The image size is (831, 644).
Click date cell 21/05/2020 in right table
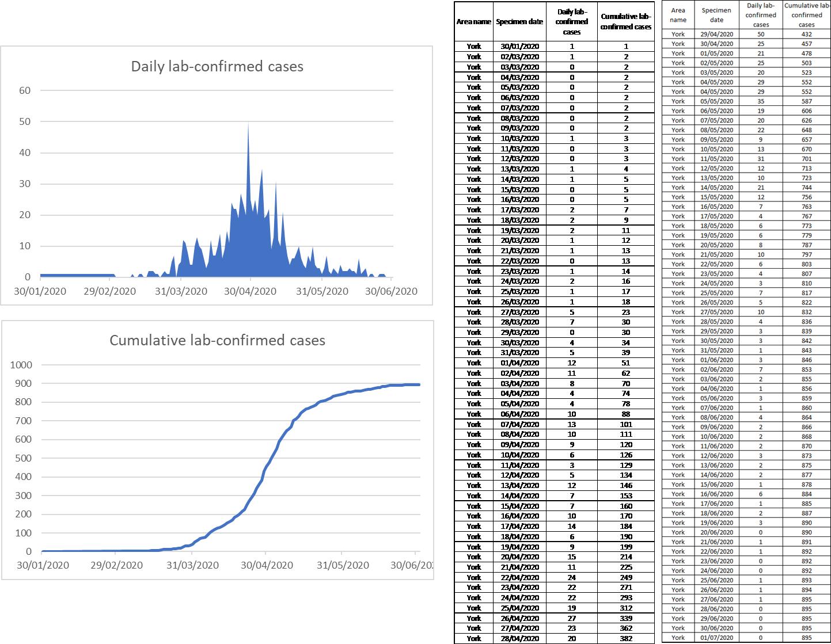pyautogui.click(x=716, y=254)
